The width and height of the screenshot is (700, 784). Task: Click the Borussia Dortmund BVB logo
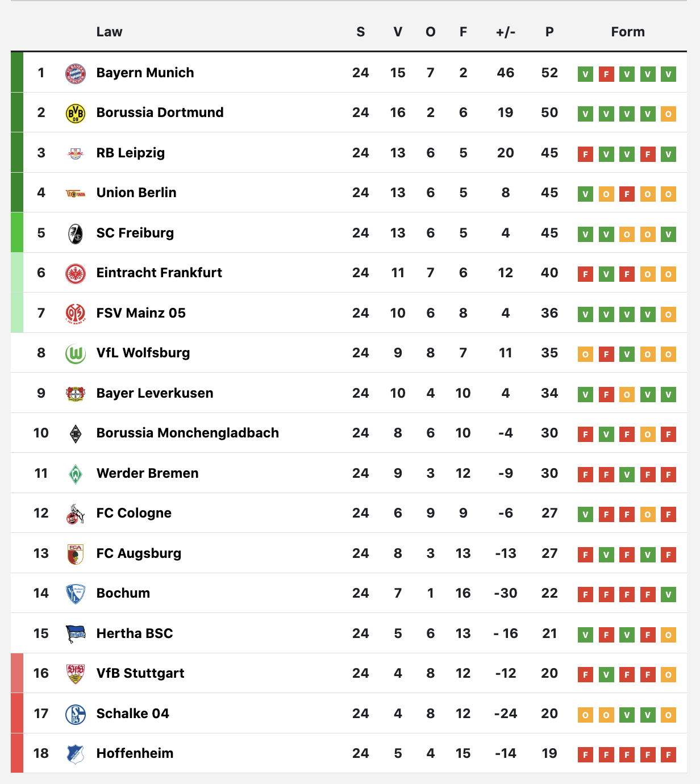coord(76,113)
